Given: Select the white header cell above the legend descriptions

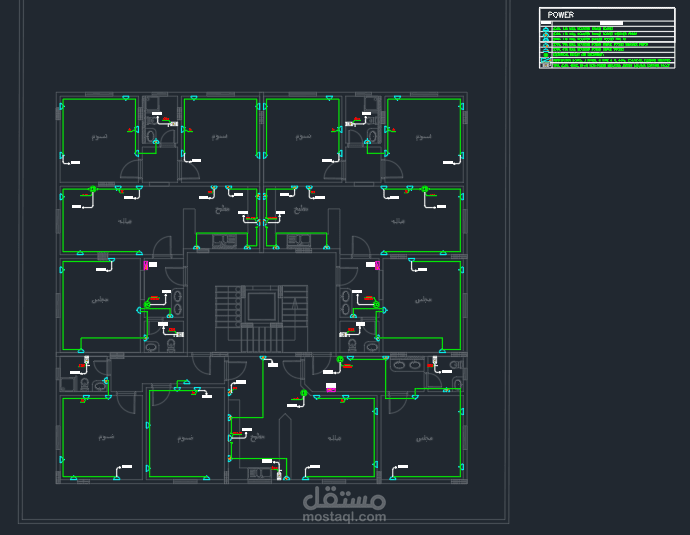Looking at the screenshot, I should 611,23.
